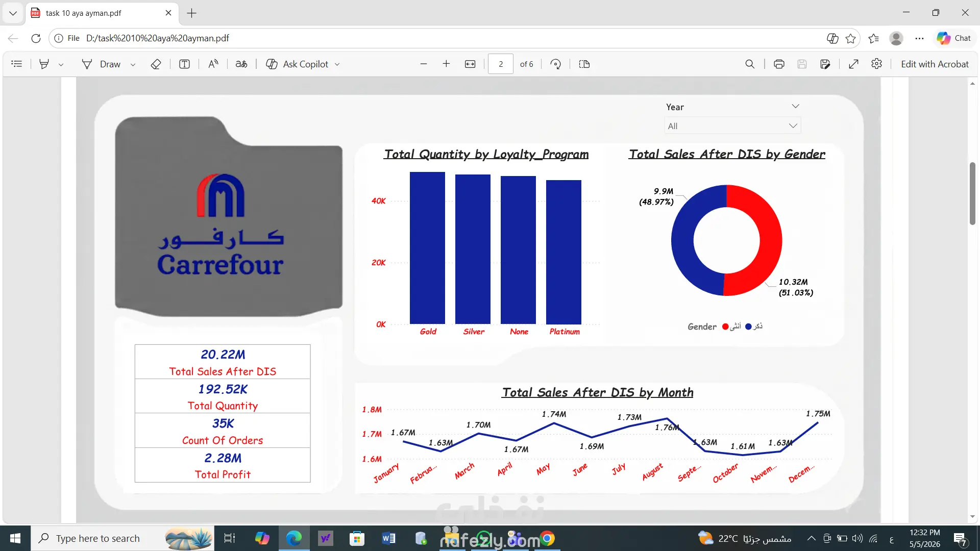The height and width of the screenshot is (551, 980).
Task: Collapse the Year slicer chevron
Action: click(x=795, y=106)
